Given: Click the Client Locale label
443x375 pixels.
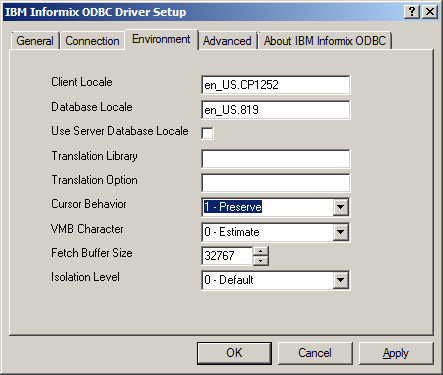Looking at the screenshot, I should 82,82.
